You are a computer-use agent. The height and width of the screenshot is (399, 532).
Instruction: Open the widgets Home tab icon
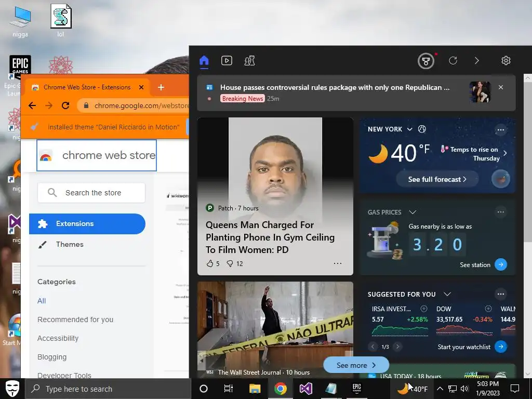click(x=204, y=61)
